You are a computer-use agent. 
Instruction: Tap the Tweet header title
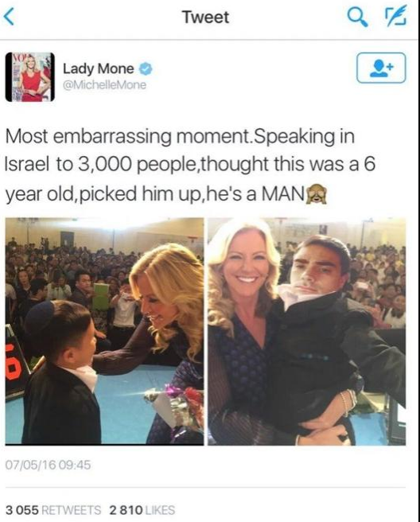pyautogui.click(x=206, y=17)
